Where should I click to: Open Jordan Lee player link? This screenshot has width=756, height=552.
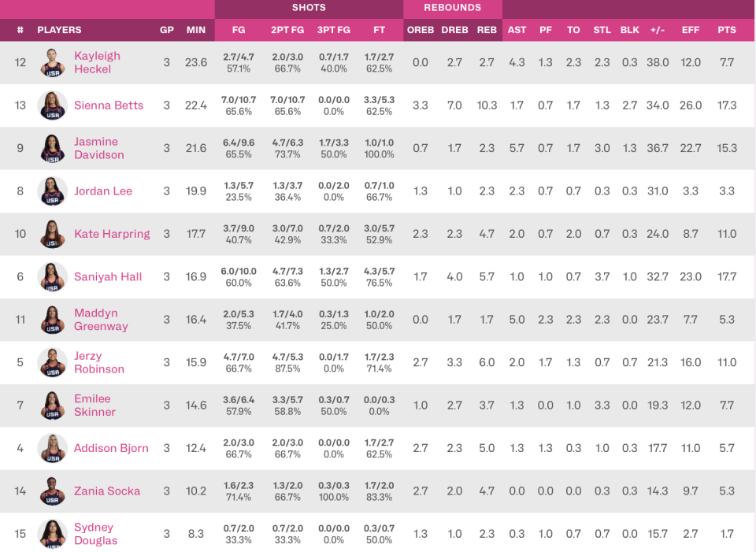[x=102, y=191]
